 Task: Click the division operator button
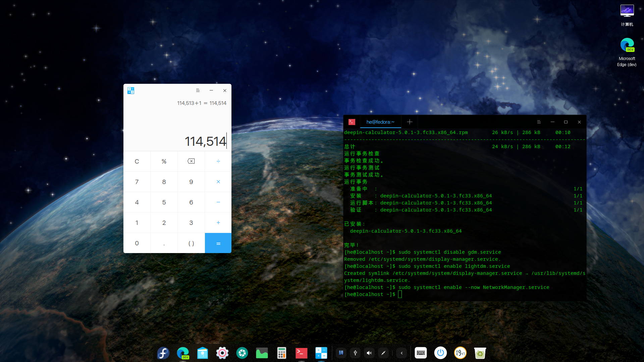pos(218,161)
